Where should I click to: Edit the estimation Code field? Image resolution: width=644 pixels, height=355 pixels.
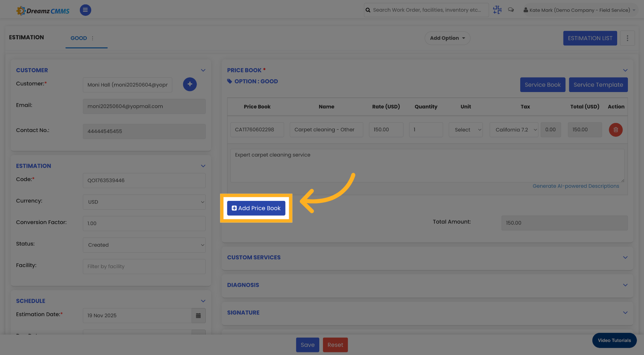(x=144, y=181)
